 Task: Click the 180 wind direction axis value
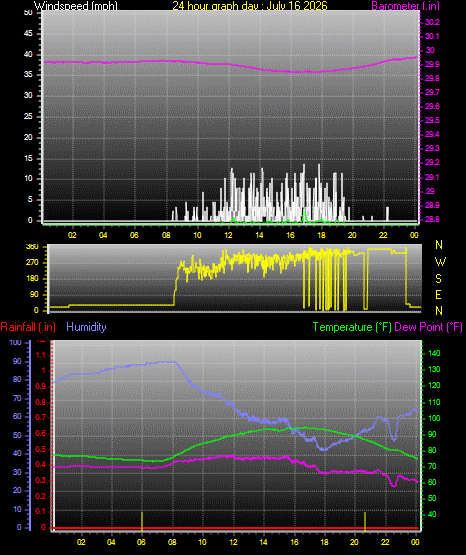pyautogui.click(x=32, y=279)
